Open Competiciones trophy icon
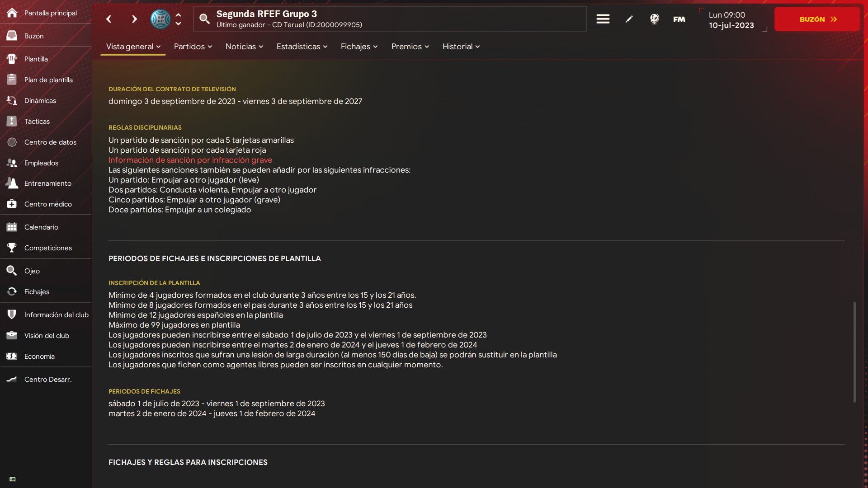This screenshot has height=488, width=868. click(12, 248)
